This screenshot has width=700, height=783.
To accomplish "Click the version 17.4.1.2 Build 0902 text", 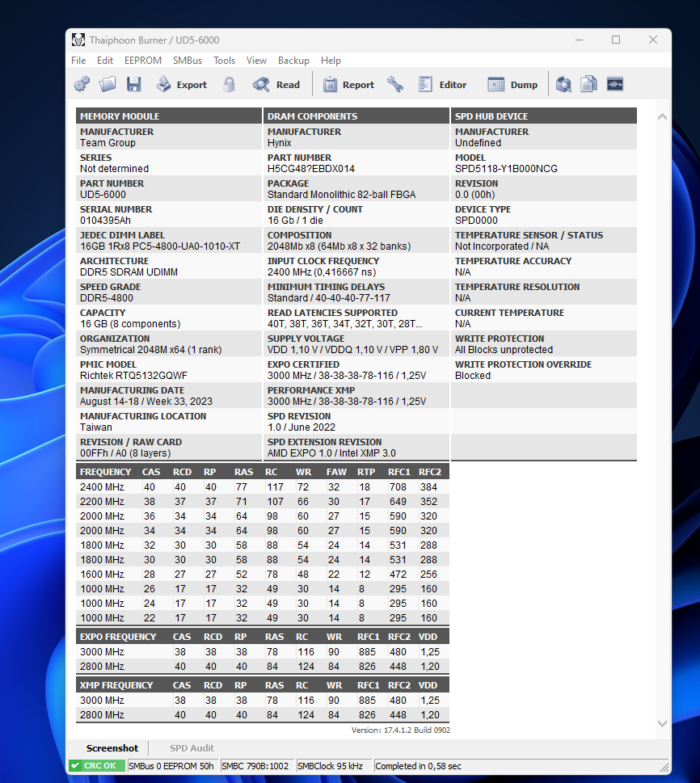I will click(x=401, y=730).
